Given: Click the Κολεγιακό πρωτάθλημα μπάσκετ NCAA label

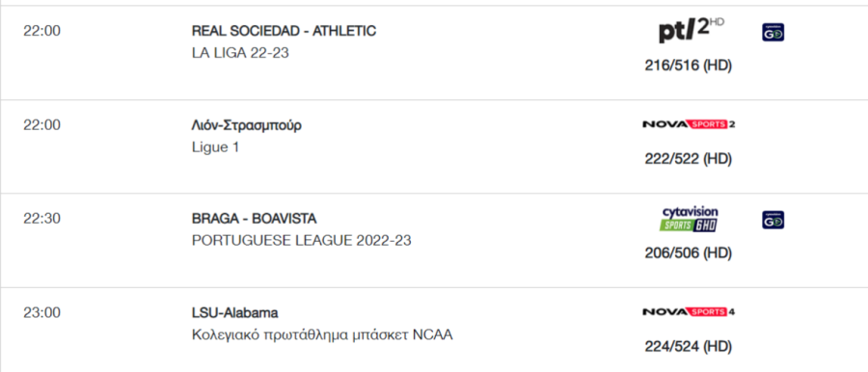Looking at the screenshot, I should (x=322, y=335).
